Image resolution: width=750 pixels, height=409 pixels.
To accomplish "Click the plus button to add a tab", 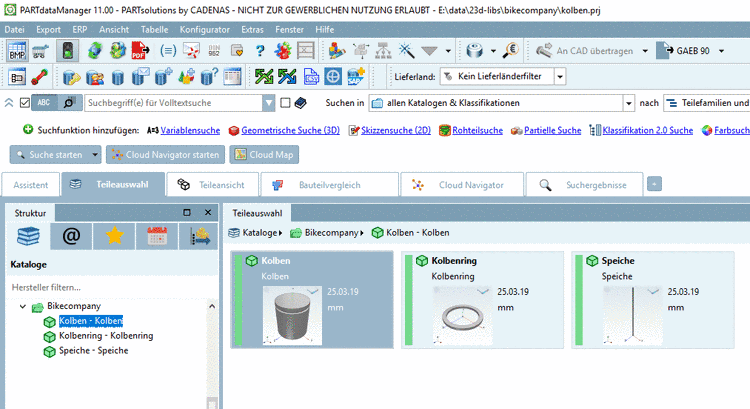I will coord(654,184).
